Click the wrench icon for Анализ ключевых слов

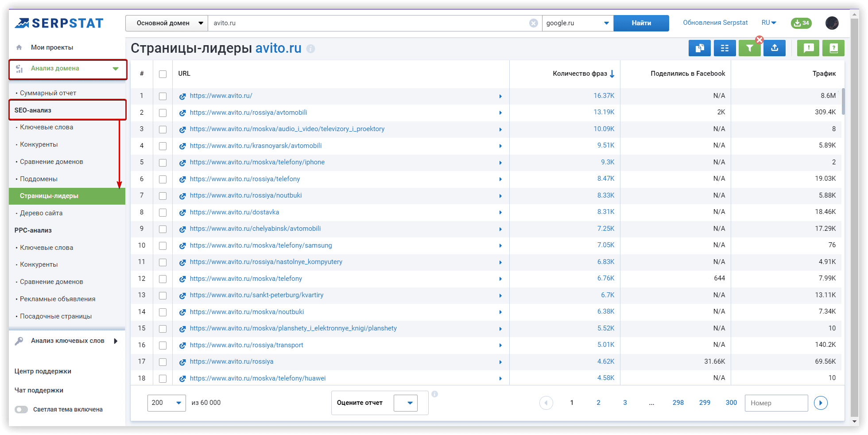[19, 341]
